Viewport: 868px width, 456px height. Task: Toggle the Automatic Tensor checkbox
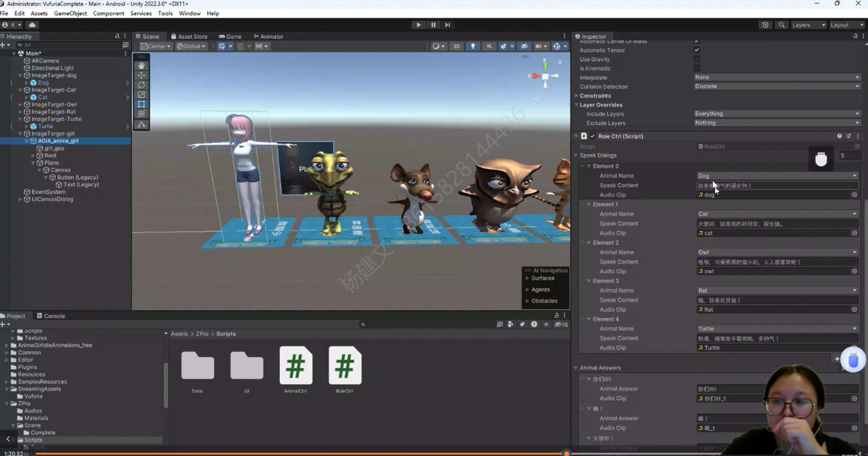click(697, 50)
